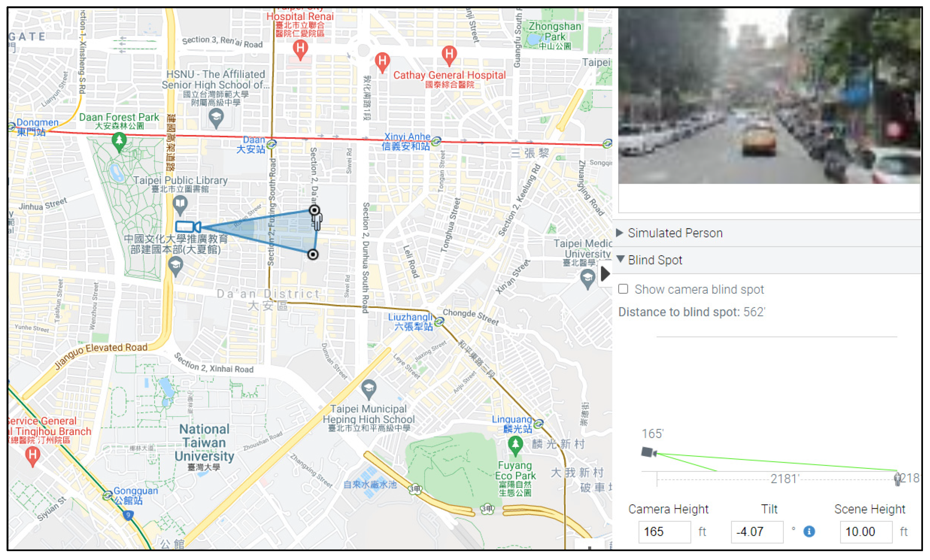Click the street view preview image
This screenshot has height=560, width=930.
pos(769,96)
